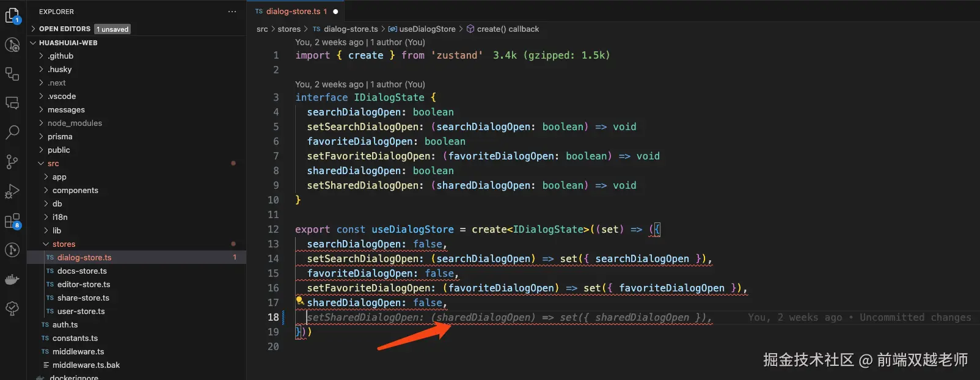Click the TS file icon beside auth.ts
Image resolution: width=980 pixels, height=380 pixels.
(x=45, y=325)
